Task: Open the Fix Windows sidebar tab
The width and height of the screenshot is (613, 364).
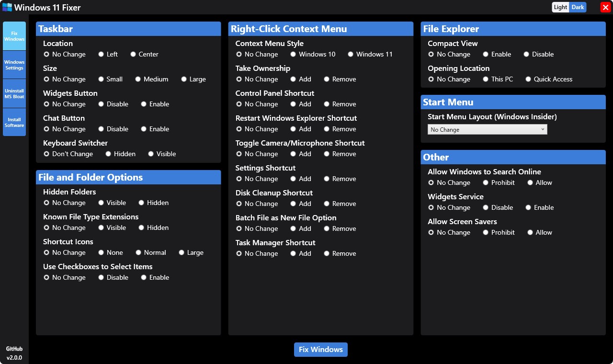Action: (x=14, y=36)
